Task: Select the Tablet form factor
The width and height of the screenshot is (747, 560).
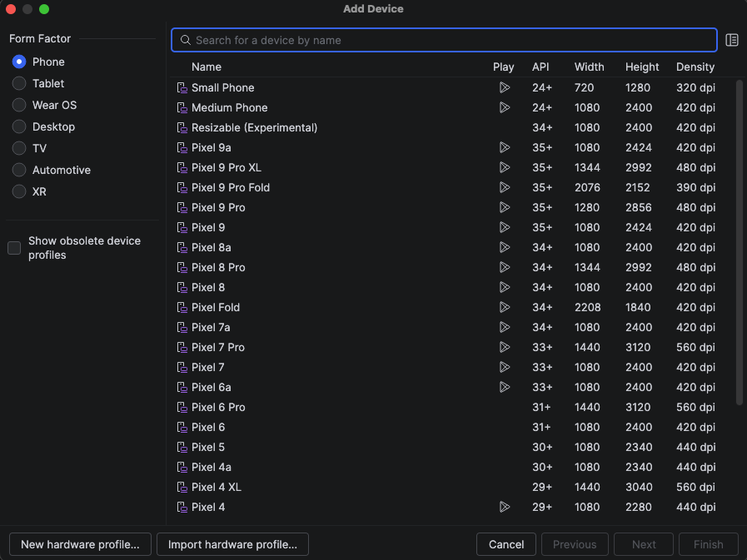Action: pyautogui.click(x=19, y=83)
